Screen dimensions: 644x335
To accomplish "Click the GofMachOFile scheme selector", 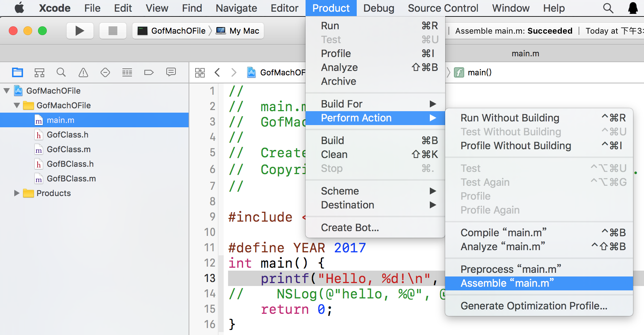I will pyautogui.click(x=171, y=31).
